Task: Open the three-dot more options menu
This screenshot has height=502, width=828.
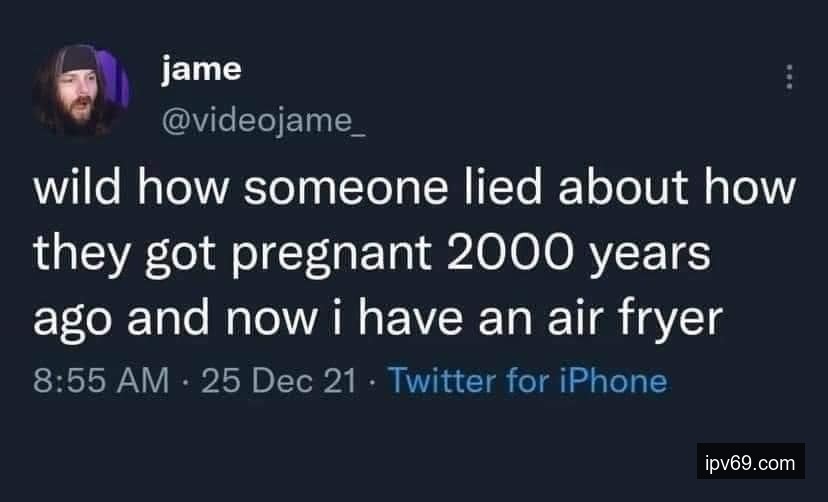Action: [x=791, y=77]
